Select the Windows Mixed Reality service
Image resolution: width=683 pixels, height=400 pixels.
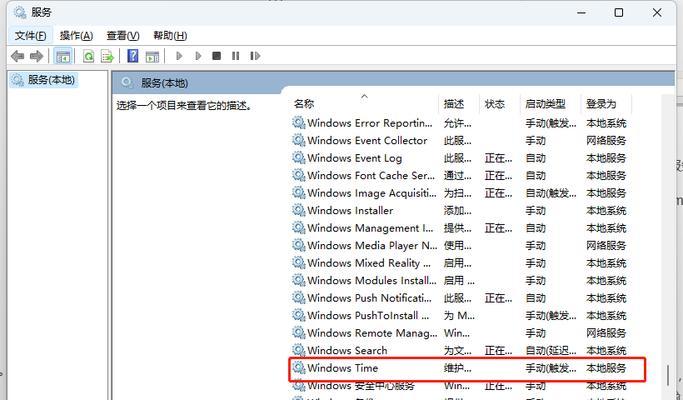tap(462, 263)
